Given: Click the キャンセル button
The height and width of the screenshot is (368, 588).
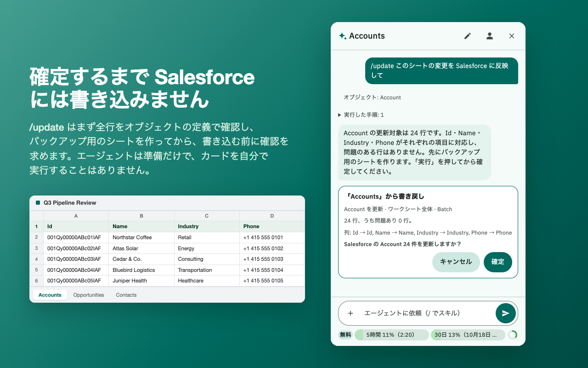Looking at the screenshot, I should coord(456,262).
